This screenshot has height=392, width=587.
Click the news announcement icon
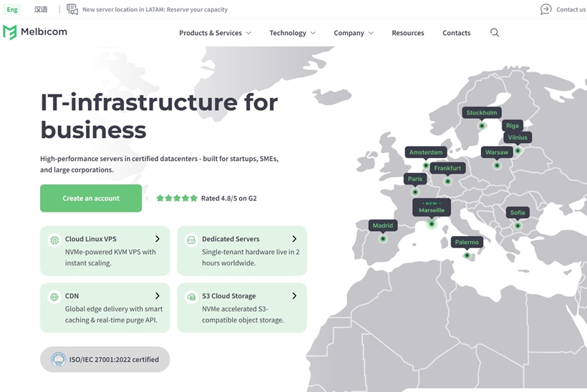[x=72, y=9]
